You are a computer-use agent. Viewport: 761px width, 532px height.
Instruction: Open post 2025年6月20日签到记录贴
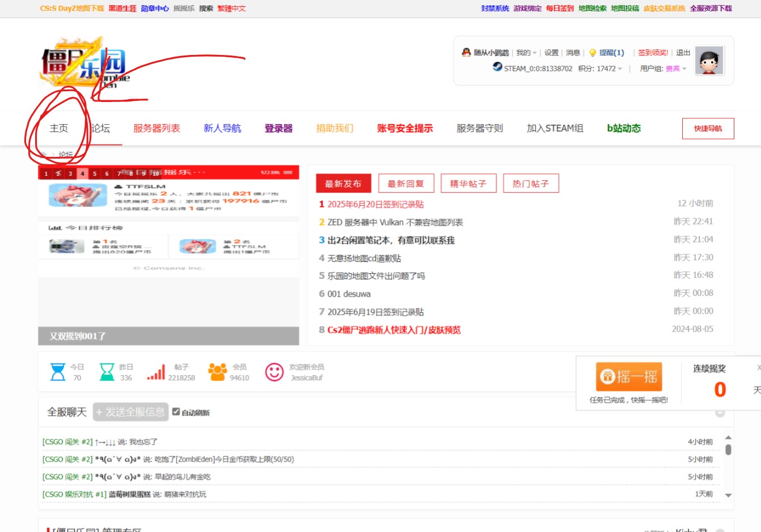[x=376, y=204]
